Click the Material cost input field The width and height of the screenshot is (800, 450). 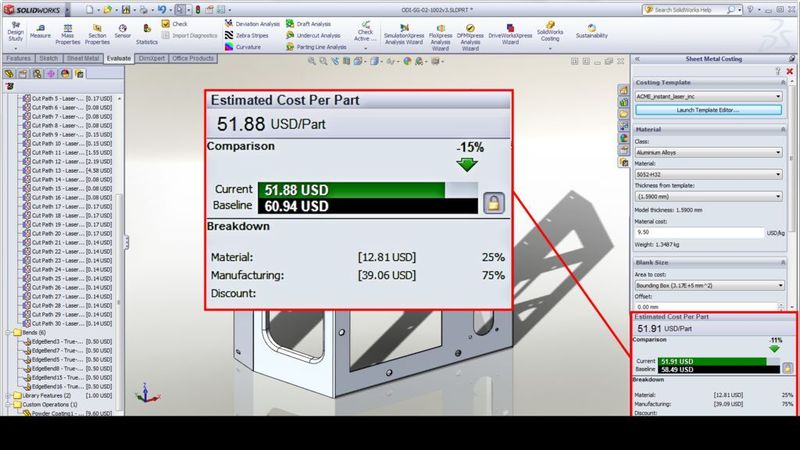tap(699, 232)
